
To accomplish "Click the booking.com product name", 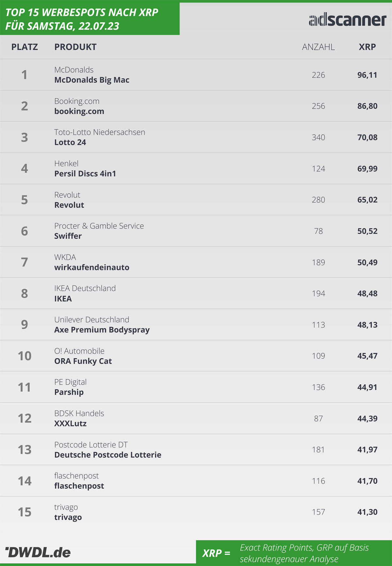I will coord(79,111).
